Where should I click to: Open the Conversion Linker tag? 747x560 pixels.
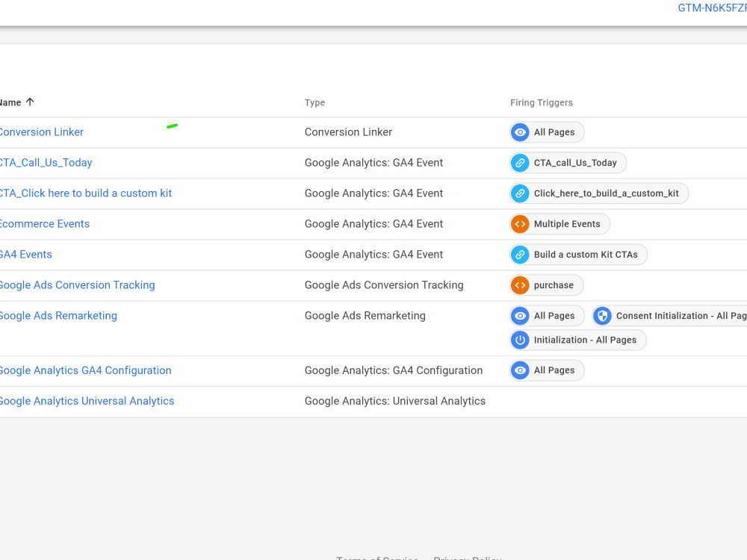(x=41, y=132)
